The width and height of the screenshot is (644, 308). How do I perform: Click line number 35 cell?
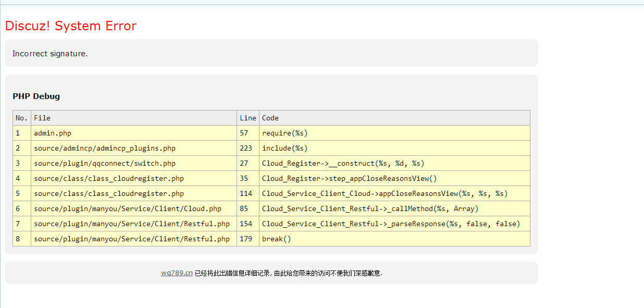(x=248, y=178)
